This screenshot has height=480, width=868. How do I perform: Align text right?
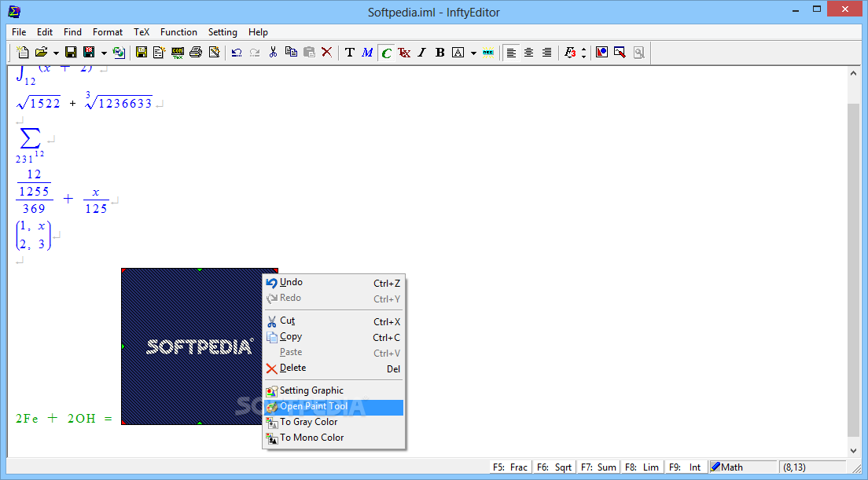[x=547, y=53]
